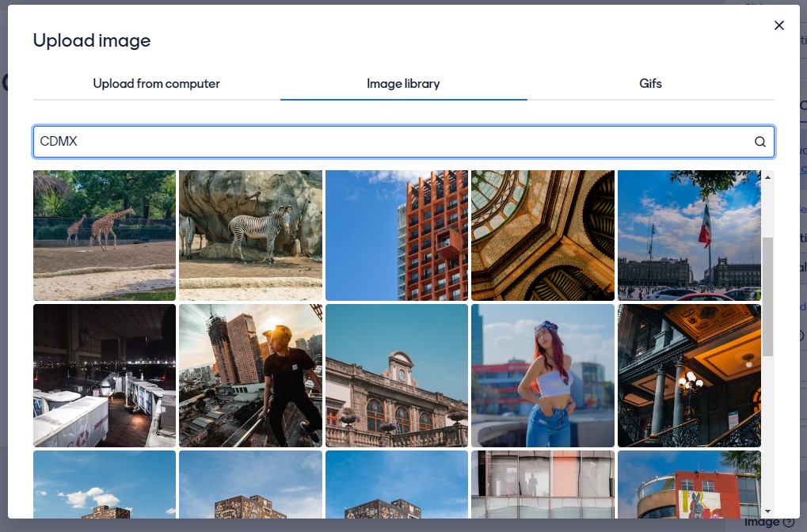The width and height of the screenshot is (807, 532).
Task: Select the dark nighttime rooftop image
Action: (105, 375)
